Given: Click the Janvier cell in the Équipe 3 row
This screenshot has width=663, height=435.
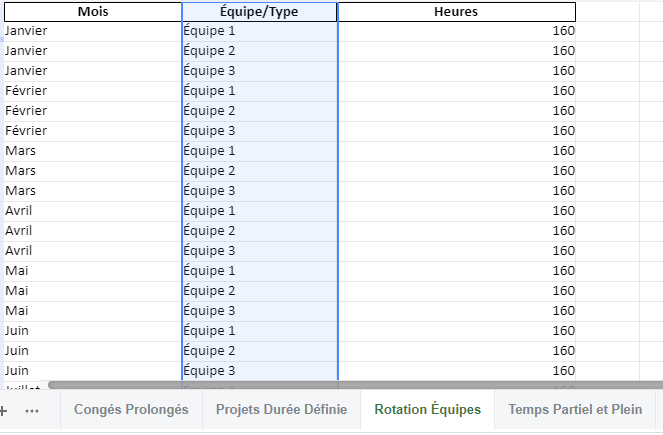Looking at the screenshot, I should (x=93, y=71).
